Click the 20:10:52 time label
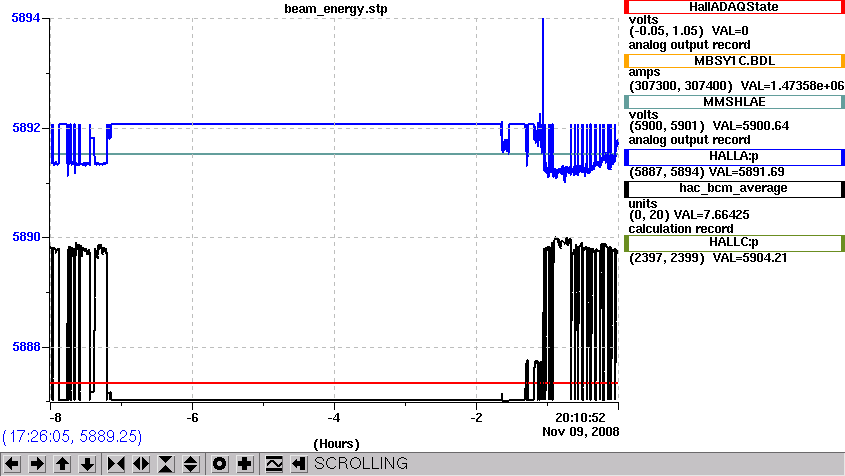This screenshot has width=845, height=476. pos(580,418)
